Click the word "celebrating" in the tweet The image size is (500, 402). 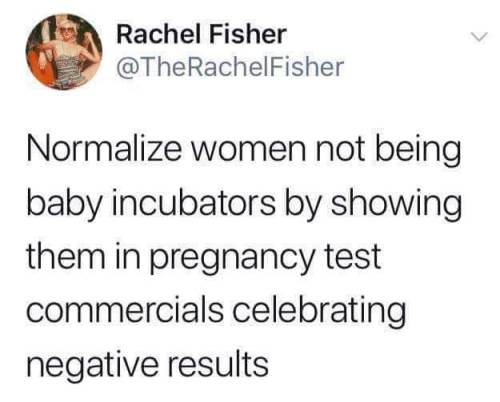319,311
